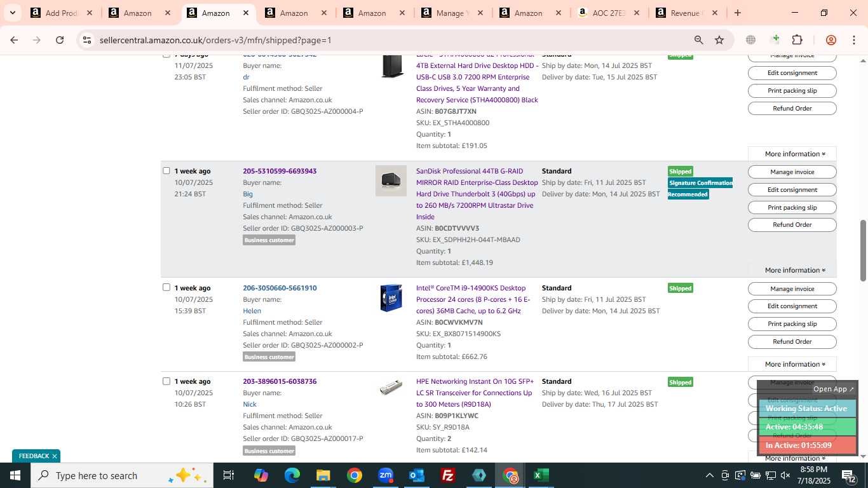Print packing slip for the LaCie order
This screenshot has height=488, width=868.
pyautogui.click(x=792, y=90)
